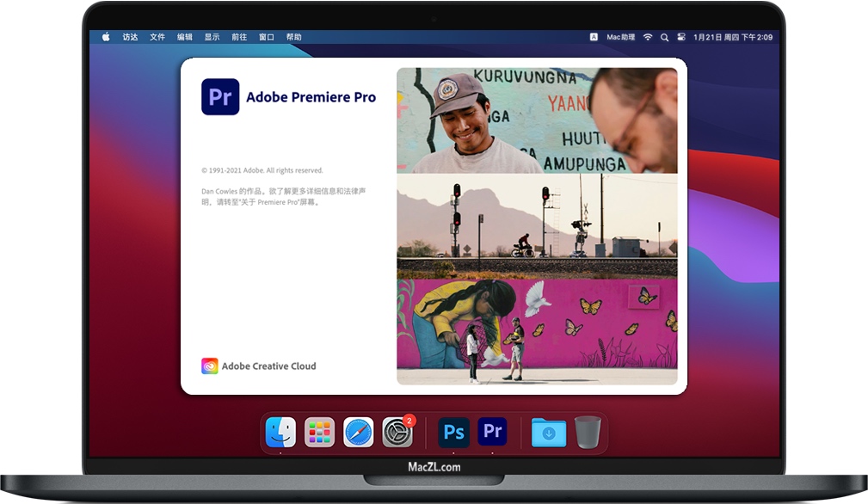
Task: Open the 前往 menu
Action: tap(239, 37)
